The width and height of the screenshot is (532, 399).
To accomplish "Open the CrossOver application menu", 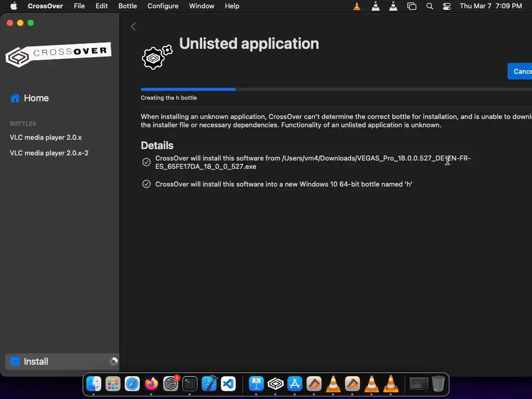I will (45, 6).
